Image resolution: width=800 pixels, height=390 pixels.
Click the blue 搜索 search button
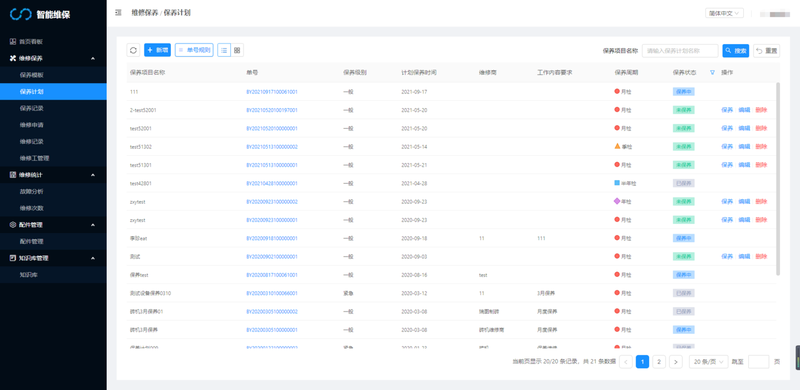click(x=736, y=51)
